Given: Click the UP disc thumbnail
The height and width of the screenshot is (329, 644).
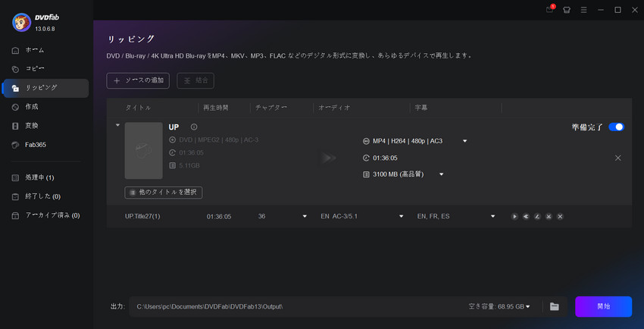Looking at the screenshot, I should click(x=144, y=151).
